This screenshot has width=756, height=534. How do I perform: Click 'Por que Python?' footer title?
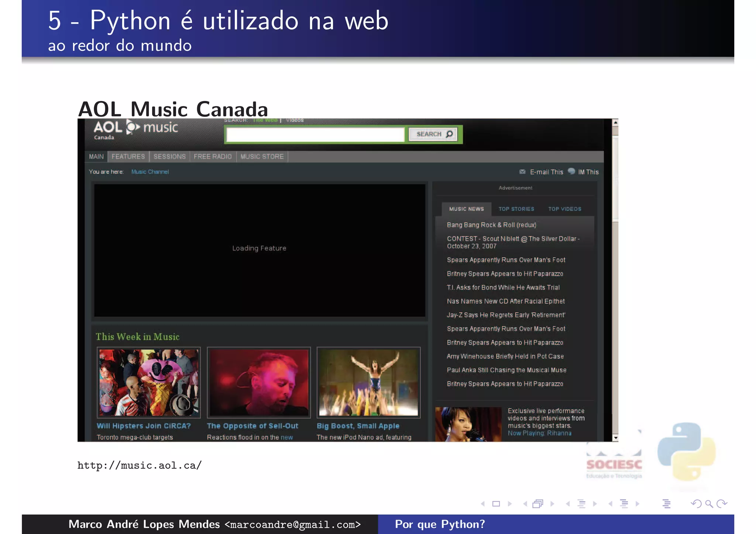440,524
